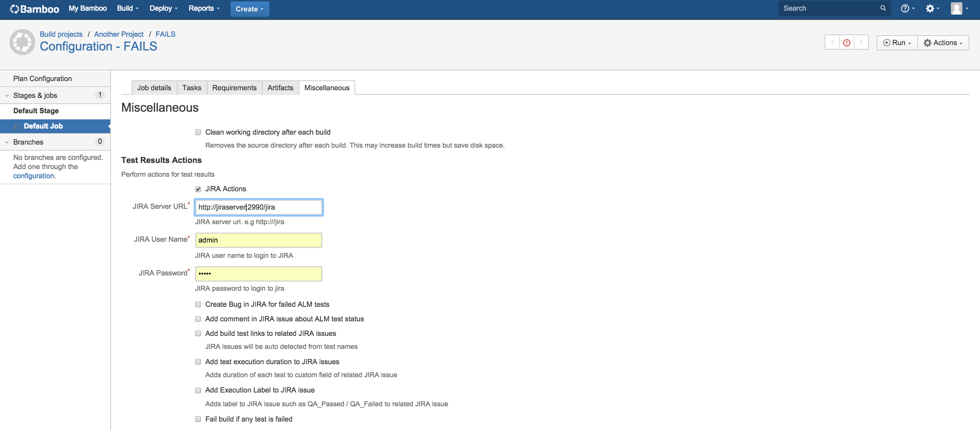Click the search magnifier icon
Viewport: 980px width, 430px height.
(883, 8)
